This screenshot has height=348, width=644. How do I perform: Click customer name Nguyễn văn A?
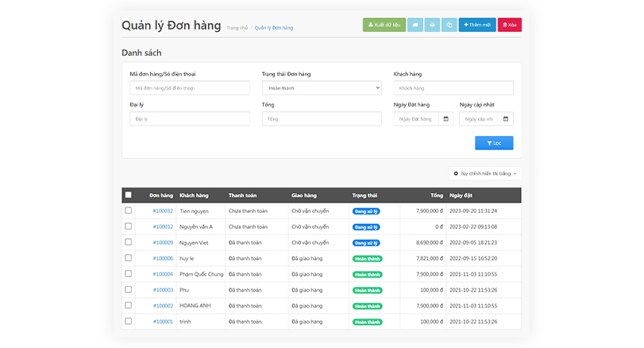pyautogui.click(x=196, y=226)
